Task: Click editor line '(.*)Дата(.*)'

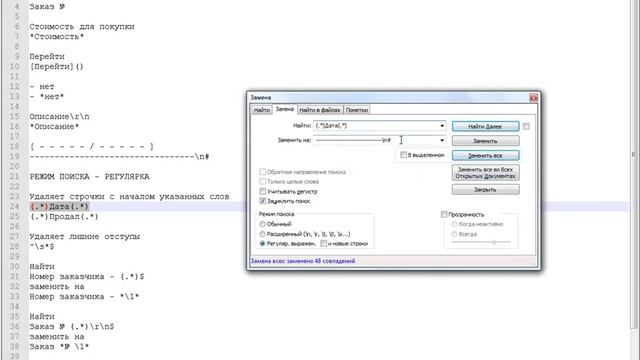Action: (x=59, y=207)
